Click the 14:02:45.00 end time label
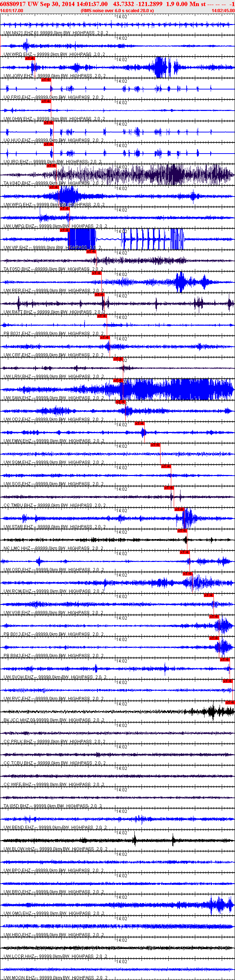Viewport: 235px width, 980px height. tap(223, 11)
